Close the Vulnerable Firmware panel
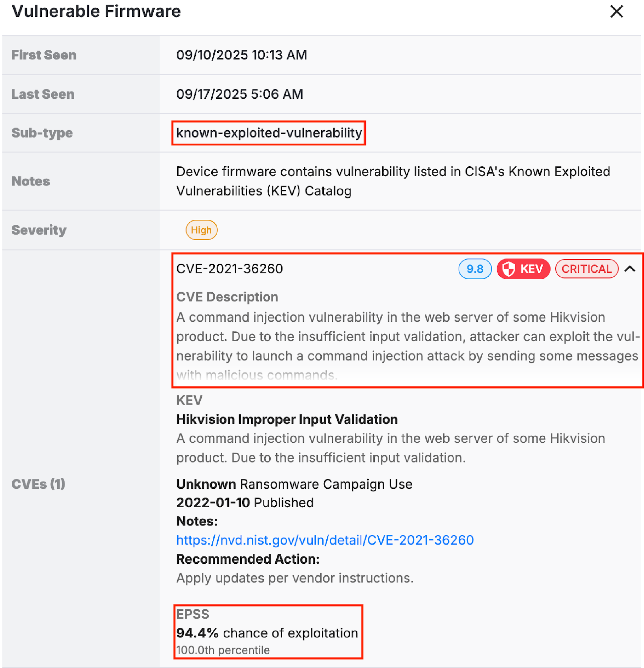The image size is (644, 668). click(x=616, y=12)
